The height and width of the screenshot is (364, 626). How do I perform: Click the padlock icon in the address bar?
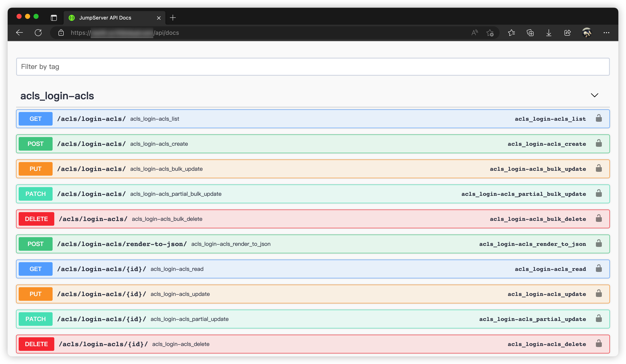pos(61,32)
